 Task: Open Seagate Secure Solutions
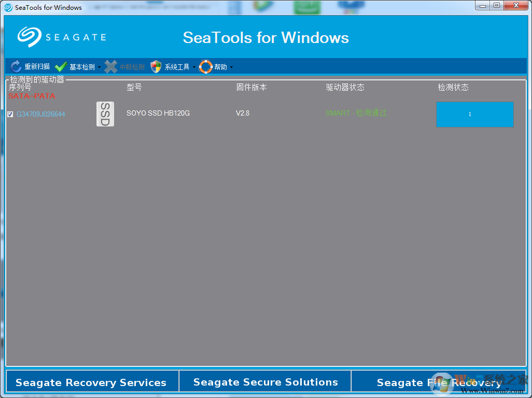point(265,382)
